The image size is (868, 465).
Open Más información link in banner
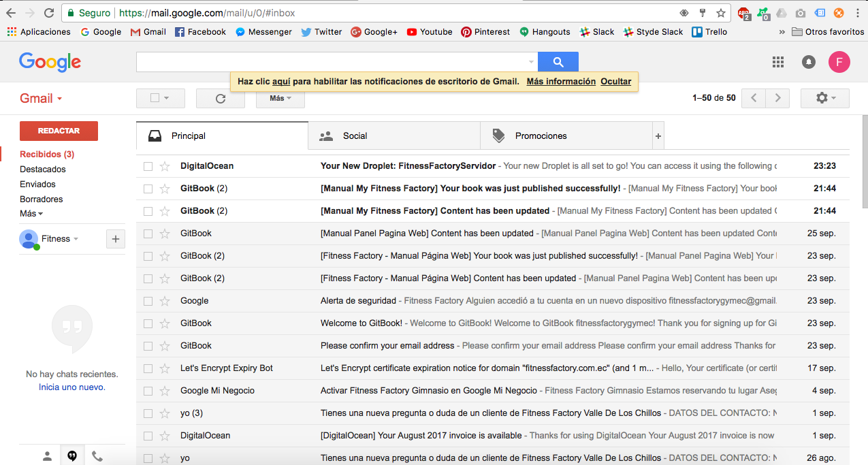[561, 82]
